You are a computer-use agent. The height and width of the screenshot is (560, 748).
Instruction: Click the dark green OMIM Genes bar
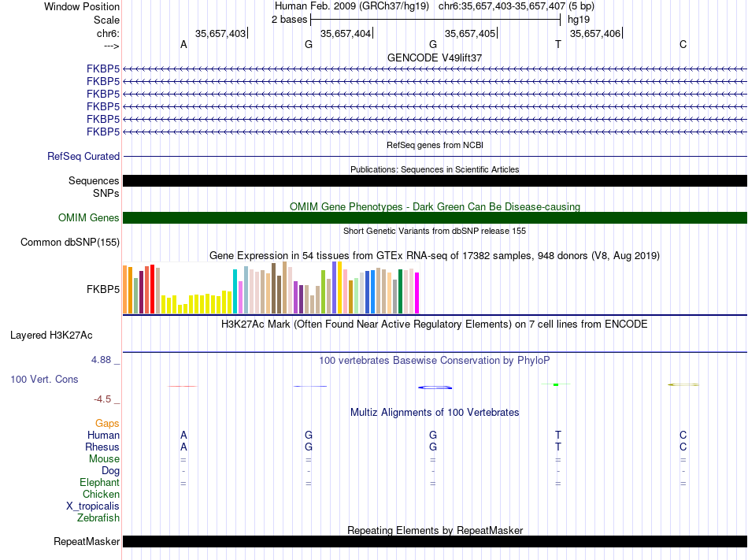click(435, 217)
